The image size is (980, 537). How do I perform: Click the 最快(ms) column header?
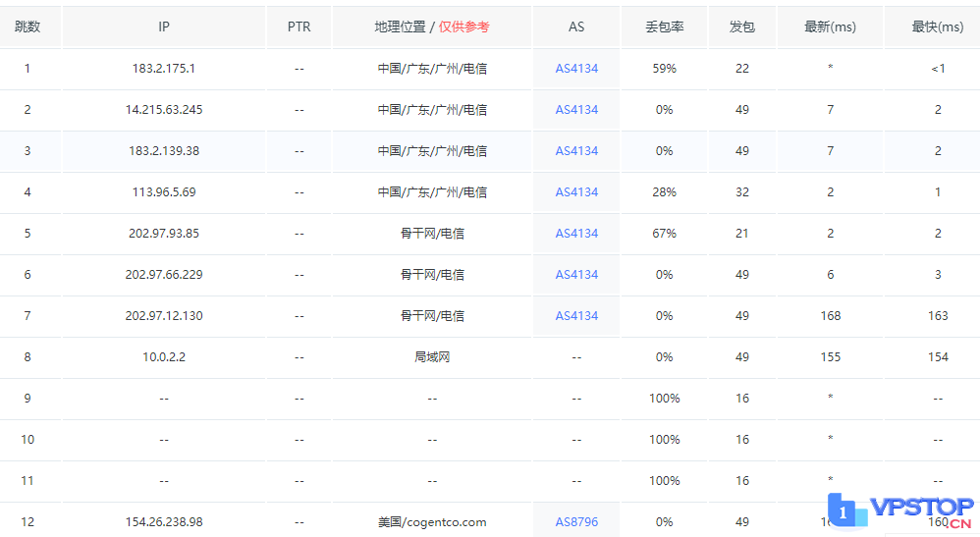[937, 27]
